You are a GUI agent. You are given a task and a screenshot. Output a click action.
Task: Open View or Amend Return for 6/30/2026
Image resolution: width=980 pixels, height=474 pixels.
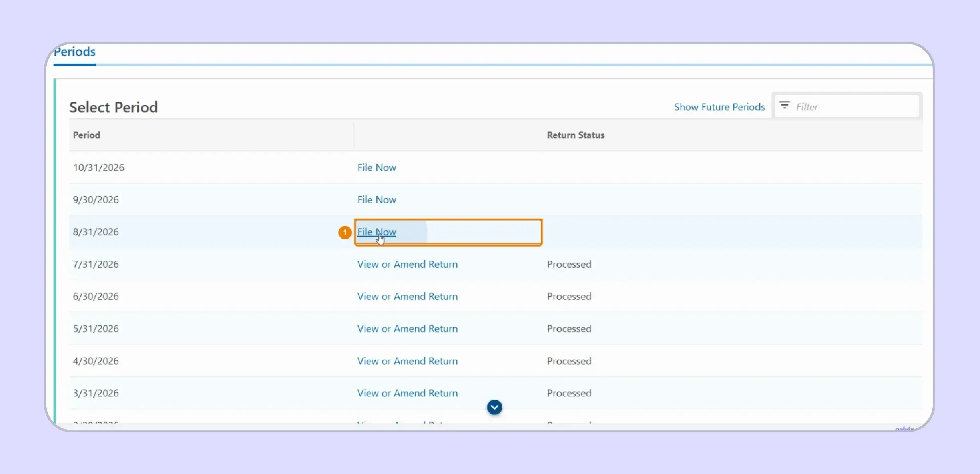pyautogui.click(x=407, y=297)
